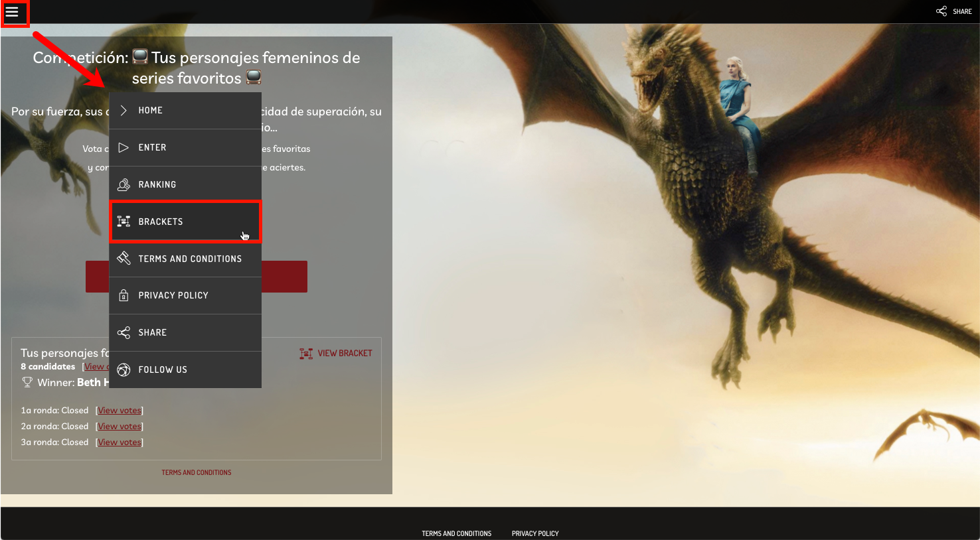This screenshot has height=540, width=980.
Task: Select ENTER in the menu
Action: [185, 147]
